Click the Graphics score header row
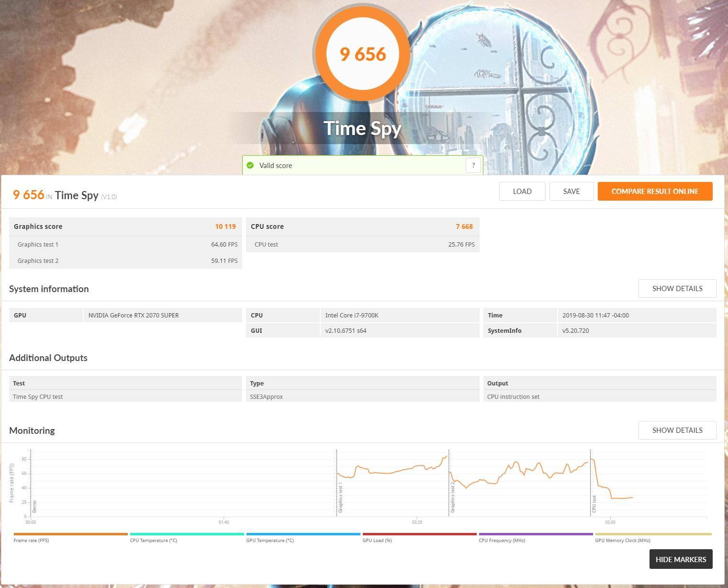Image resolution: width=728 pixels, height=588 pixels. pyautogui.click(x=125, y=226)
